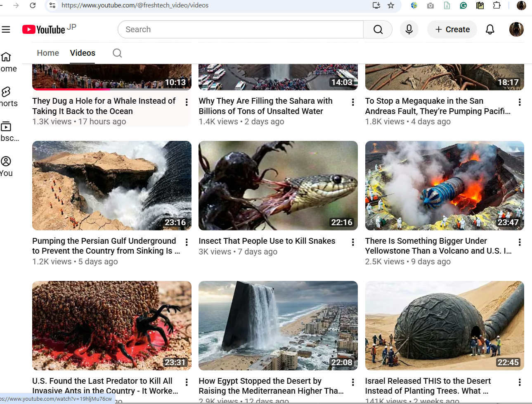Bookmark this page with the star
The image size is (532, 404).
coord(391,5)
